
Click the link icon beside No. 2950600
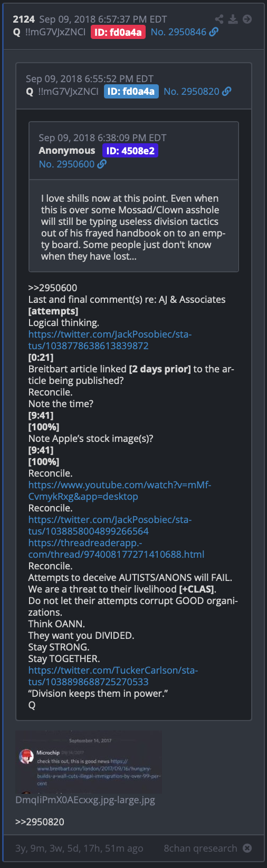point(102,164)
